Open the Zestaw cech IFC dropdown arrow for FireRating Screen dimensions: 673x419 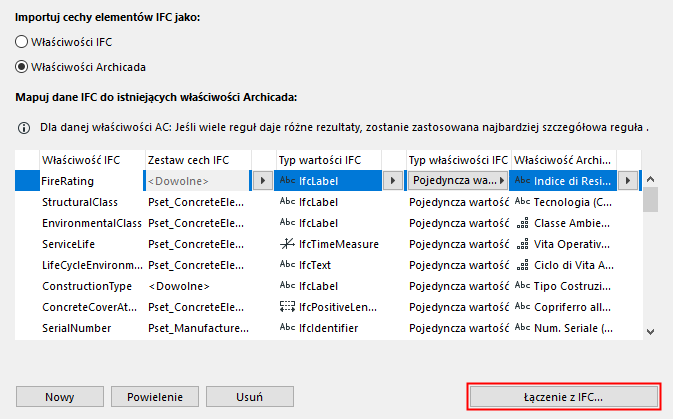click(262, 181)
